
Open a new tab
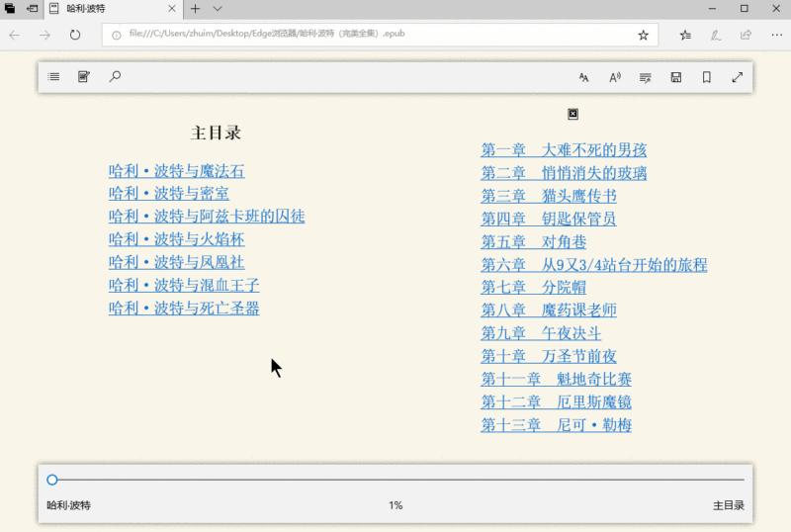click(x=195, y=9)
